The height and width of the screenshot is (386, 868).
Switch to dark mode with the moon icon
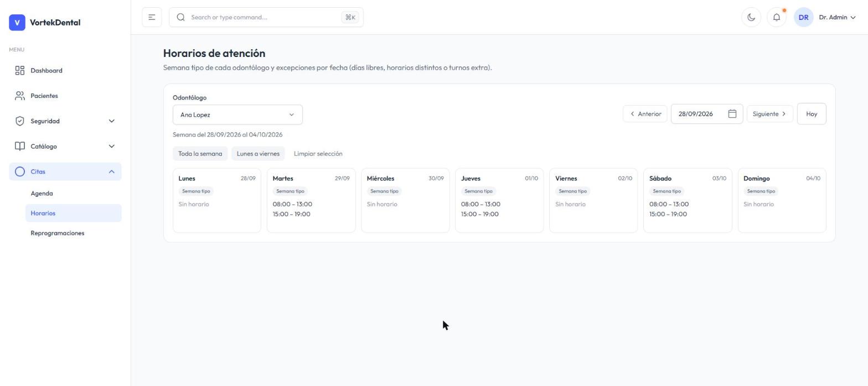click(751, 17)
